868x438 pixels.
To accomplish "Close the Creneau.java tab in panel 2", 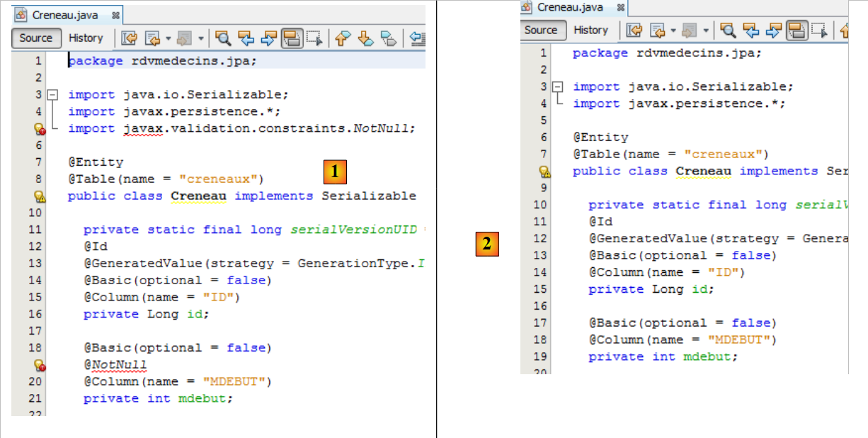I will tap(621, 7).
